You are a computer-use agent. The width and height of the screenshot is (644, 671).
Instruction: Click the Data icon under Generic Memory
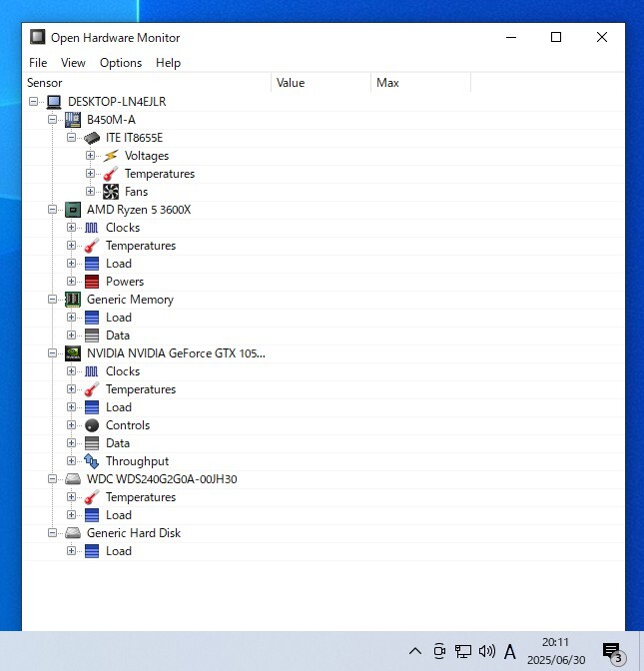pyautogui.click(x=92, y=335)
